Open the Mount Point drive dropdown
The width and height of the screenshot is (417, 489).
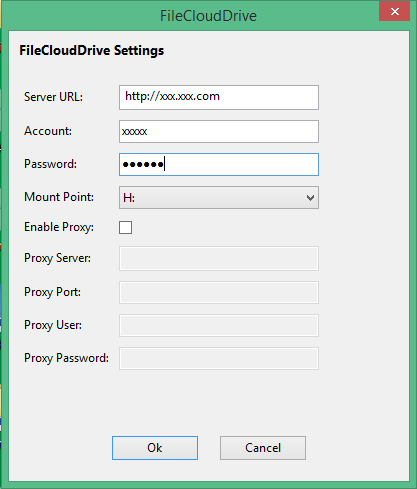click(219, 198)
